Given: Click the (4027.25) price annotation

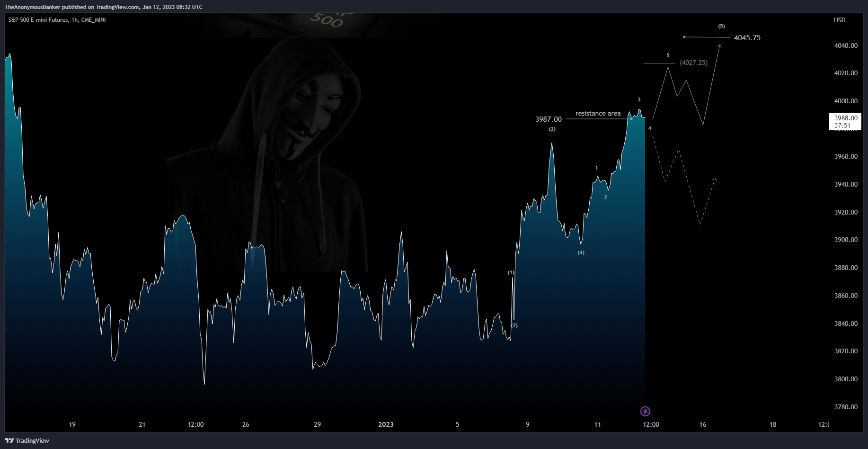Looking at the screenshot, I should (x=694, y=63).
